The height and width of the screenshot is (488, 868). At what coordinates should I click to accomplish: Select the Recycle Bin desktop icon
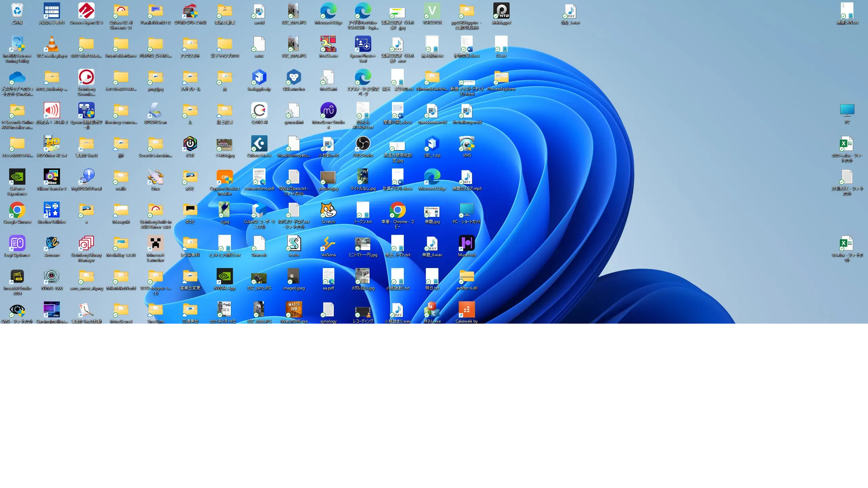tap(17, 11)
